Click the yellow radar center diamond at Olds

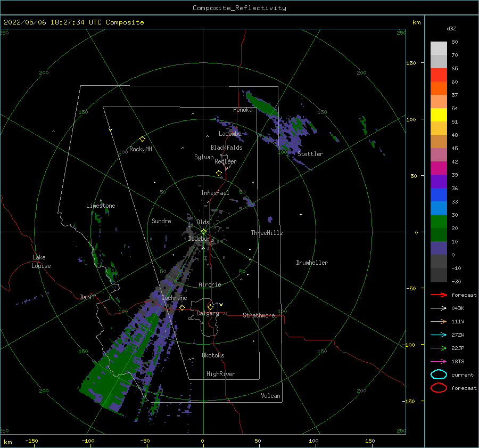[x=203, y=232]
